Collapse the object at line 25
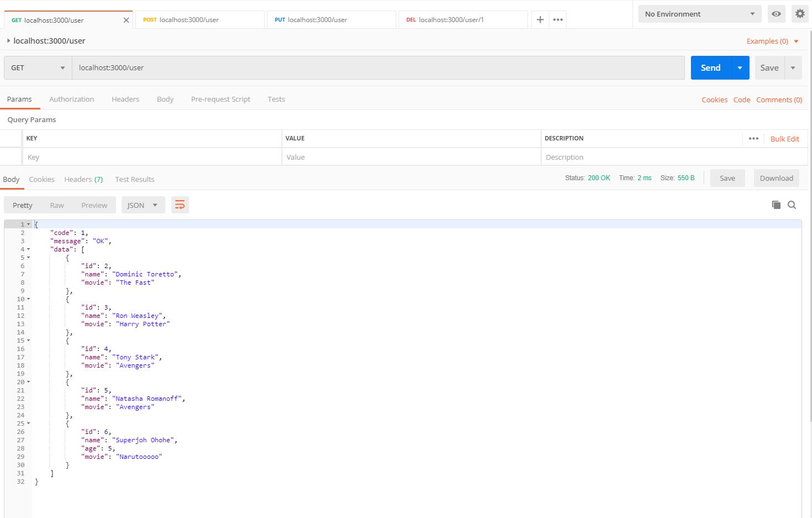 pyautogui.click(x=29, y=423)
